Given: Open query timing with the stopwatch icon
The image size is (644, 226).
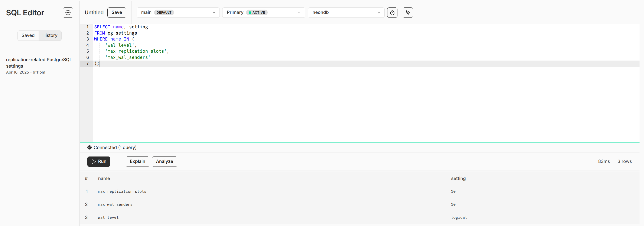Looking at the screenshot, I should click(392, 13).
